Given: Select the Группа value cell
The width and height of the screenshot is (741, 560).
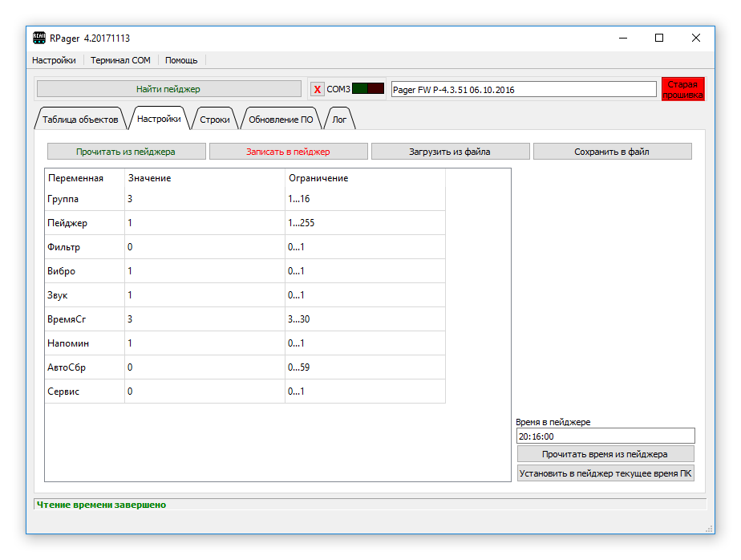Looking at the screenshot, I should click(204, 199).
